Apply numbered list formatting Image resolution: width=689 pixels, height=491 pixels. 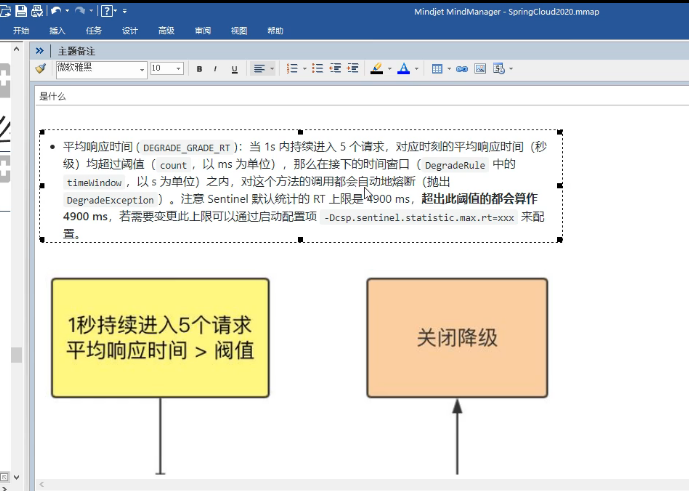[x=292, y=69]
